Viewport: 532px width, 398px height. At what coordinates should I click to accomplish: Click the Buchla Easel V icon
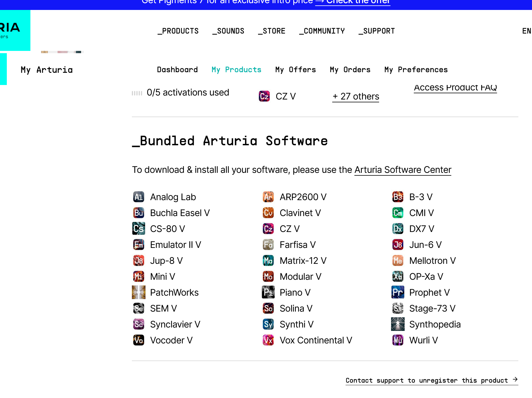coord(139,213)
